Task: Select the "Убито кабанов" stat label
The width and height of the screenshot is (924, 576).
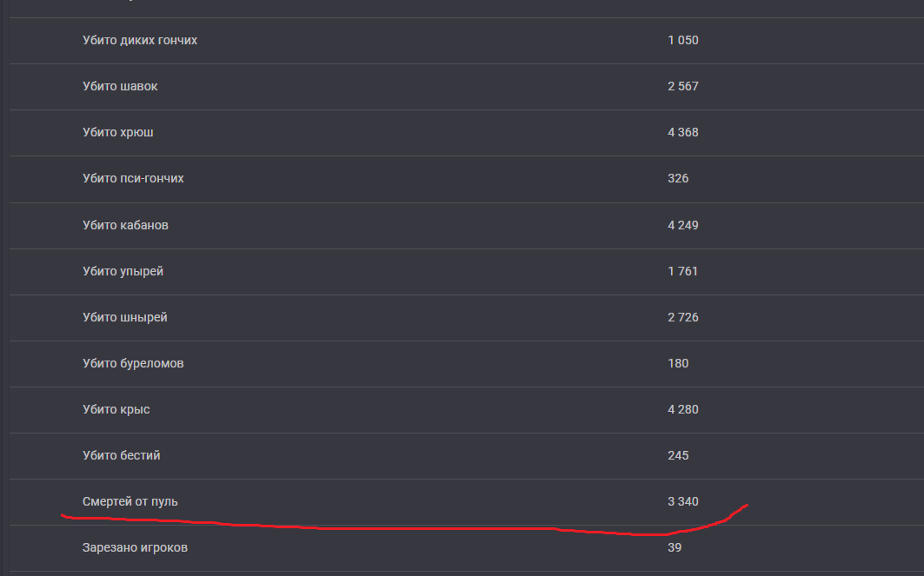Action: coord(125,225)
